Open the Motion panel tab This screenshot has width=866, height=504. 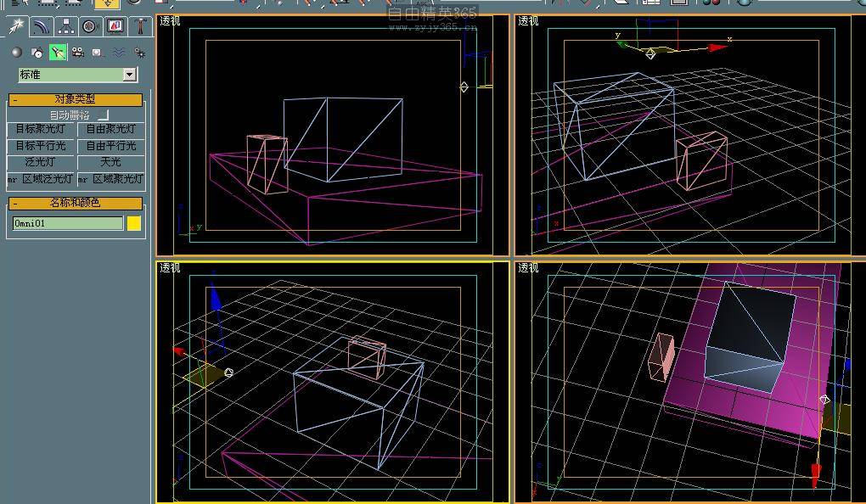pyautogui.click(x=90, y=26)
